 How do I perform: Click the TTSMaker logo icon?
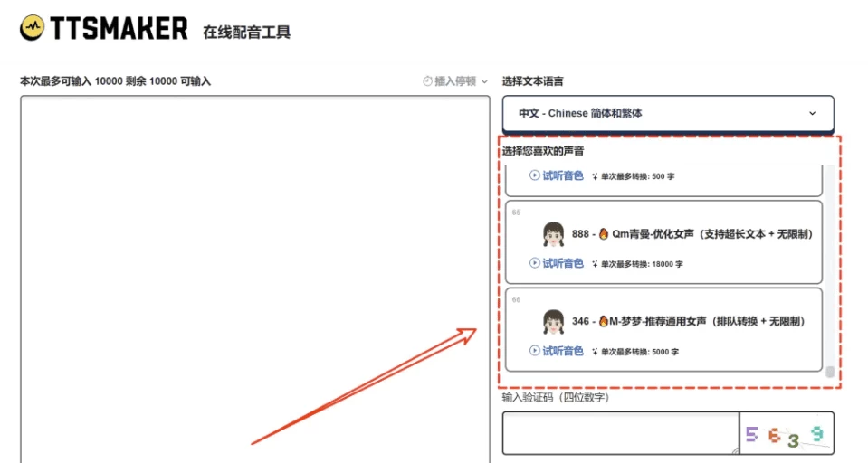coord(32,28)
